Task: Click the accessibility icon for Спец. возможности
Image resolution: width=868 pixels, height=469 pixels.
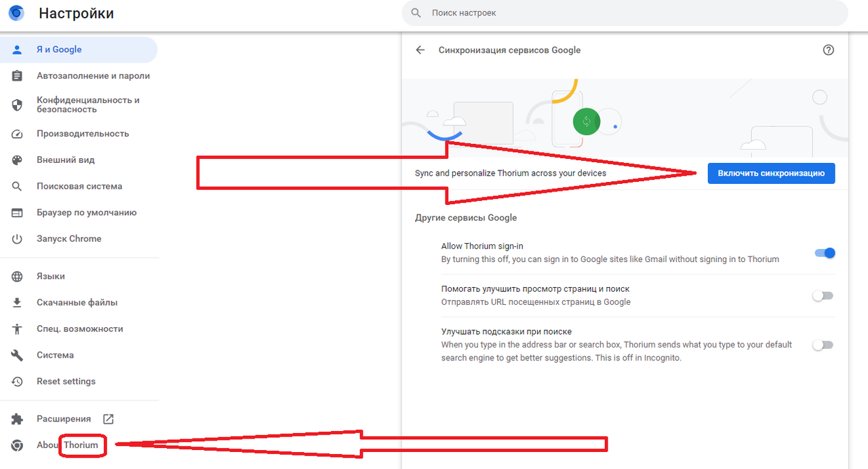Action: click(18, 329)
